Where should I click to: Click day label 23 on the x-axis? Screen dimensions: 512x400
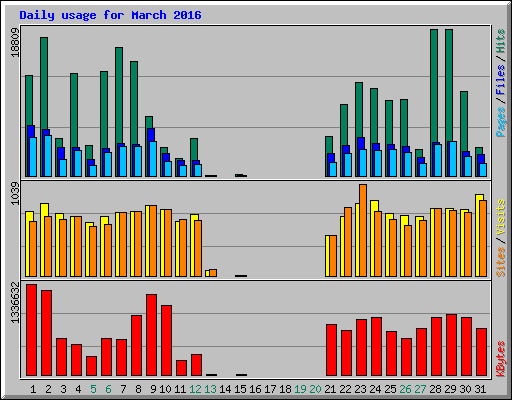pos(360,389)
